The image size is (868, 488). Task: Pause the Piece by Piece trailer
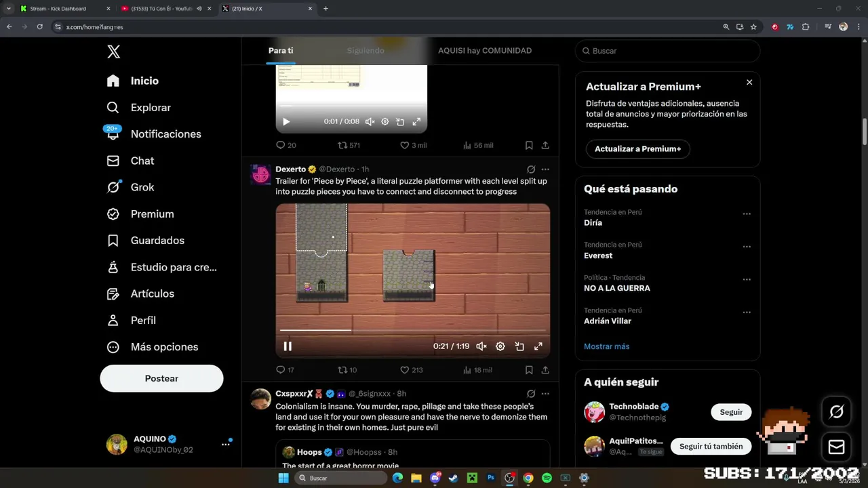(288, 346)
